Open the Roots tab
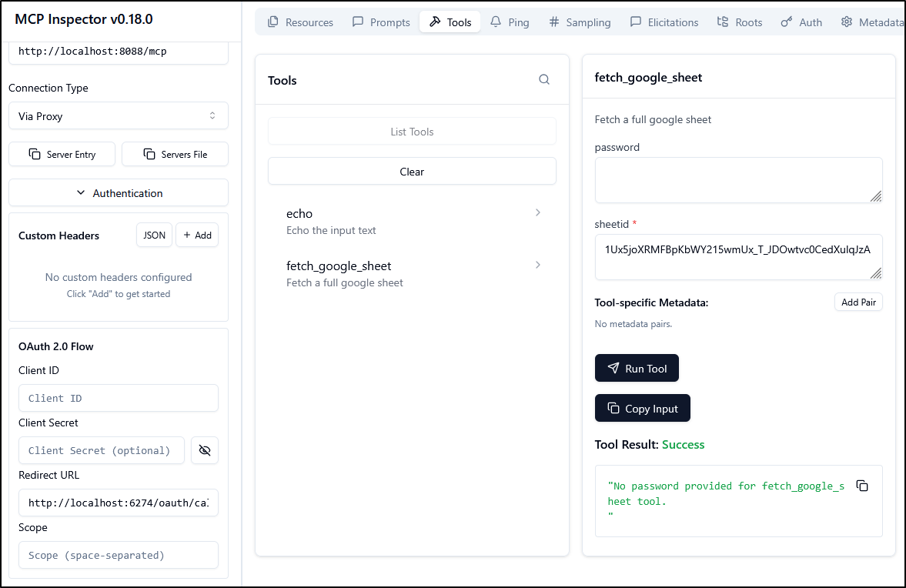This screenshot has height=588, width=906. [x=739, y=22]
